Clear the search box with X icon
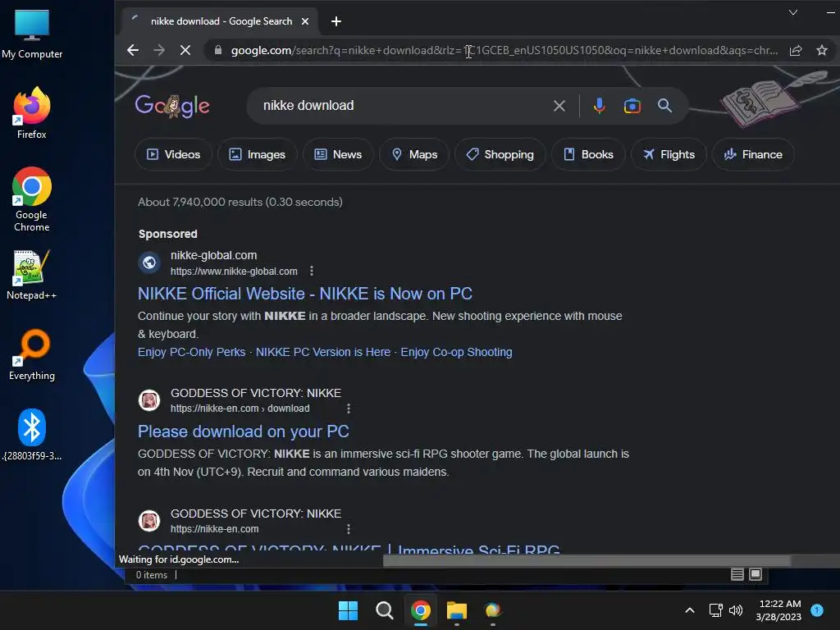The height and width of the screenshot is (630, 840). pyautogui.click(x=559, y=106)
